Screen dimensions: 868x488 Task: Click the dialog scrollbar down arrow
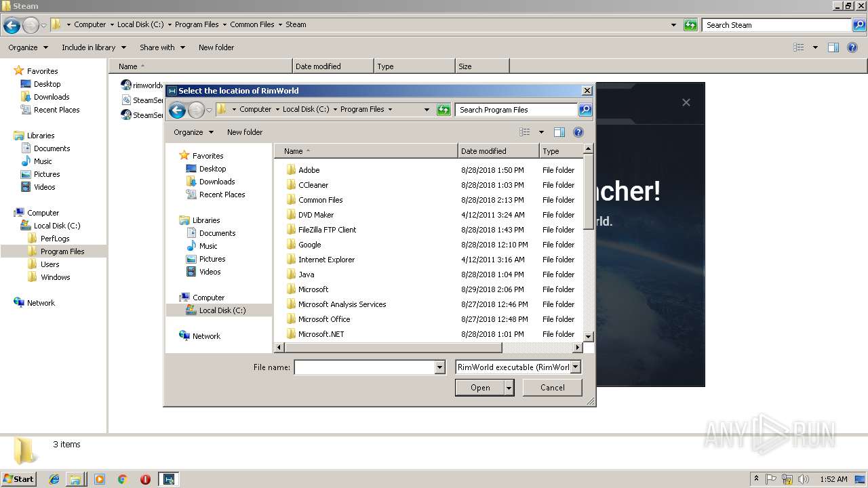click(x=588, y=336)
